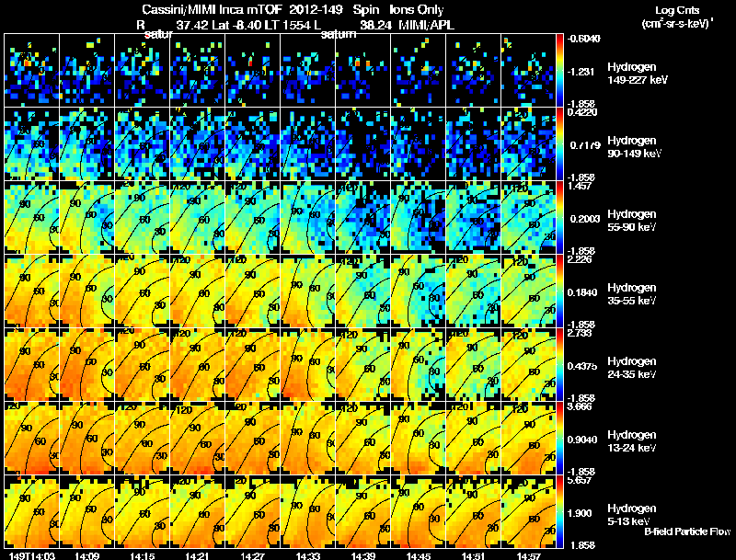Screen dimensions: 736x560
Task: Open the 149-227 keV panel at 14:03
Action: (32, 71)
